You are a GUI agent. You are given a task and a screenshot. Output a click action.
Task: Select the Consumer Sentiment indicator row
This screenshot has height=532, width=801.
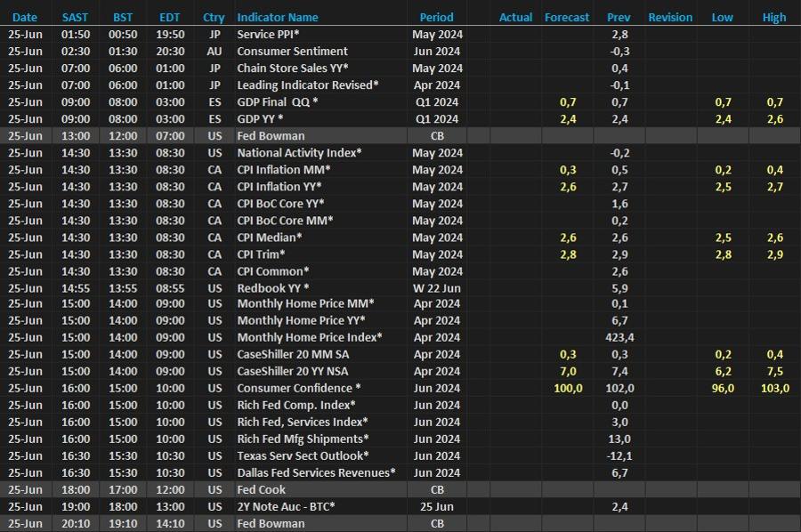pyautogui.click(x=400, y=51)
